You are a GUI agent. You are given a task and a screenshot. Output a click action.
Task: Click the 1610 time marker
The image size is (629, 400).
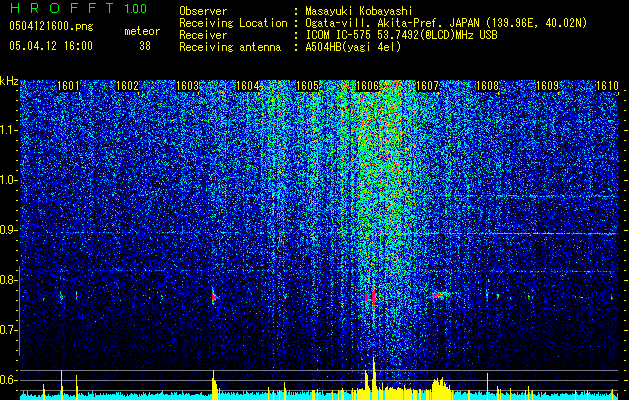(x=607, y=86)
